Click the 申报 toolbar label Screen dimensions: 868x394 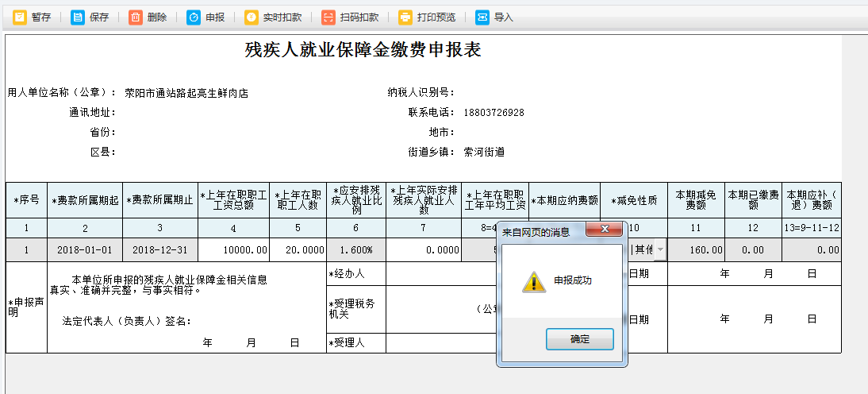coord(215,17)
